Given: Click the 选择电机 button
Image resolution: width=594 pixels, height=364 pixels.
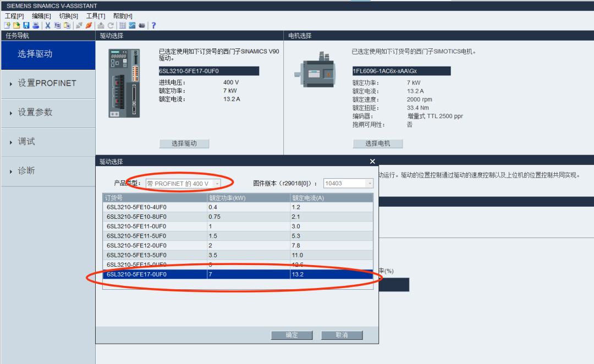Looking at the screenshot, I should 377,144.
